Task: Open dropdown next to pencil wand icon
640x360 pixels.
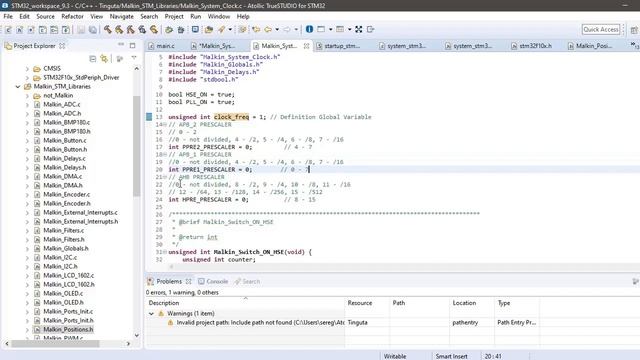Action: tap(230, 29)
